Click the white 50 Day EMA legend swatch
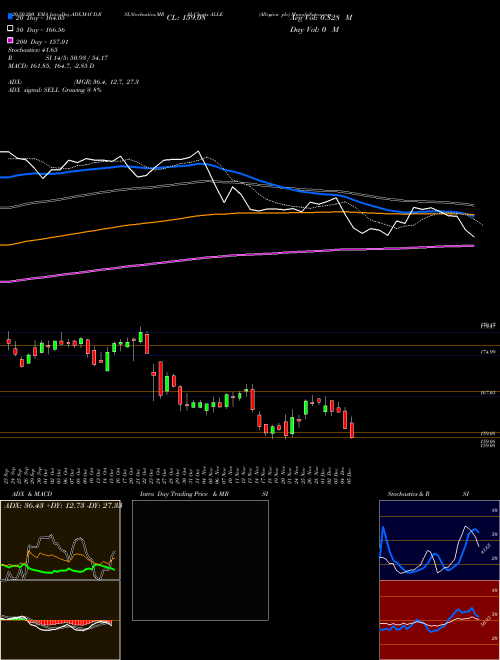Image resolution: width=500 pixels, height=660 pixels. coord(11,29)
